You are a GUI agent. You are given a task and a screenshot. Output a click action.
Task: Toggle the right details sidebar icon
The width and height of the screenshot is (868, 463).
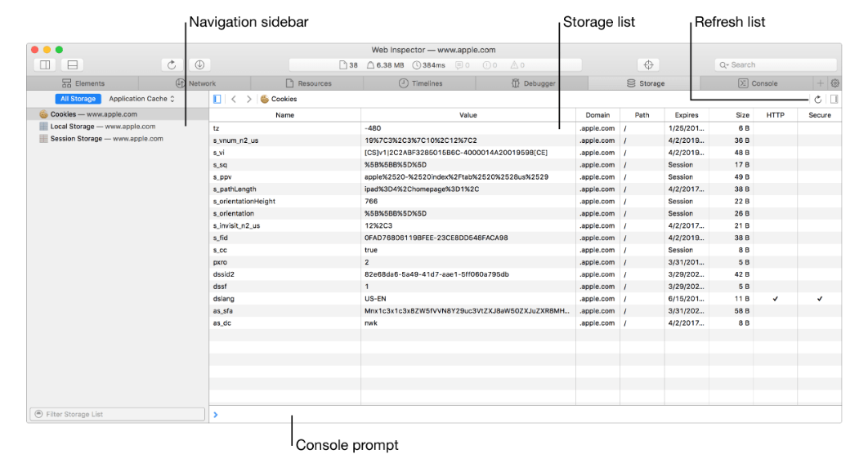coord(834,99)
